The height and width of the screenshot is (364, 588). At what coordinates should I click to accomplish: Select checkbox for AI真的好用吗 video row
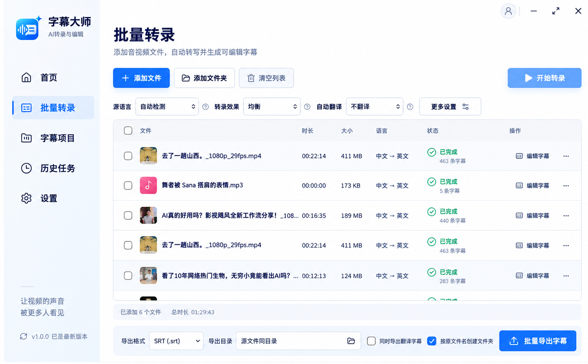[128, 216]
